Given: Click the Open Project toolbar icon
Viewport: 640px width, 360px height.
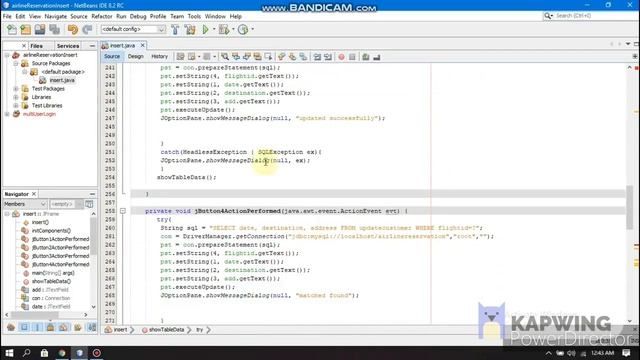Looking at the screenshot, I should pyautogui.click(x=40, y=29).
